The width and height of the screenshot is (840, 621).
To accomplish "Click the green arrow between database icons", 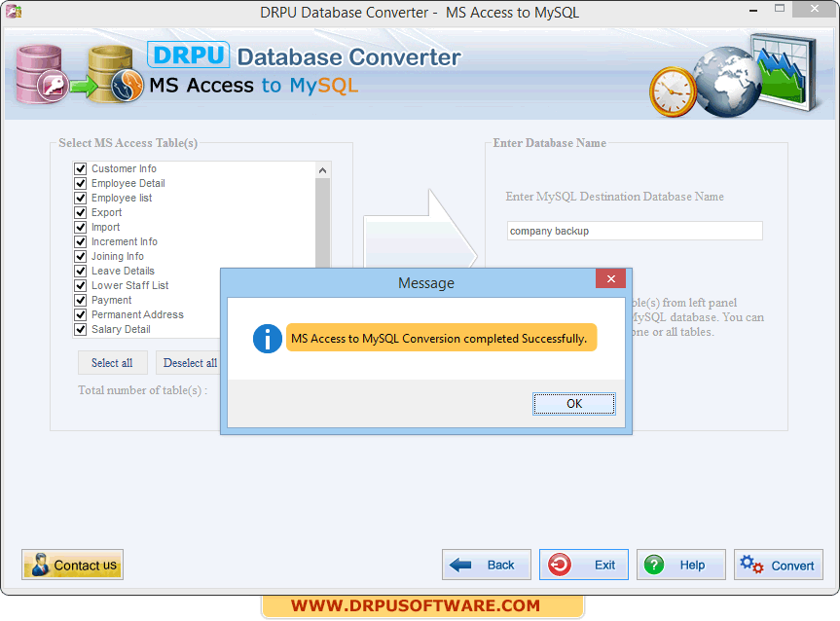I will click(83, 86).
